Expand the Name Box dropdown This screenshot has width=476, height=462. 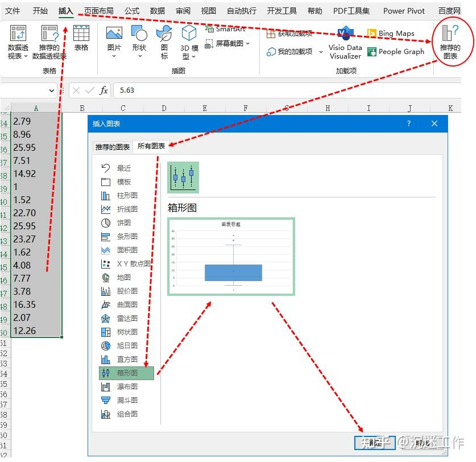51,90
